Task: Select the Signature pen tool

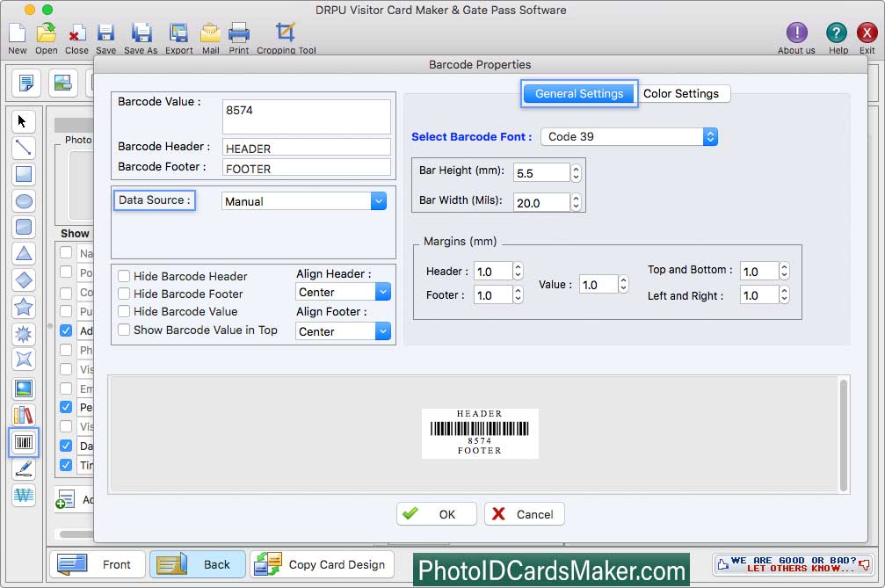Action: [x=23, y=468]
